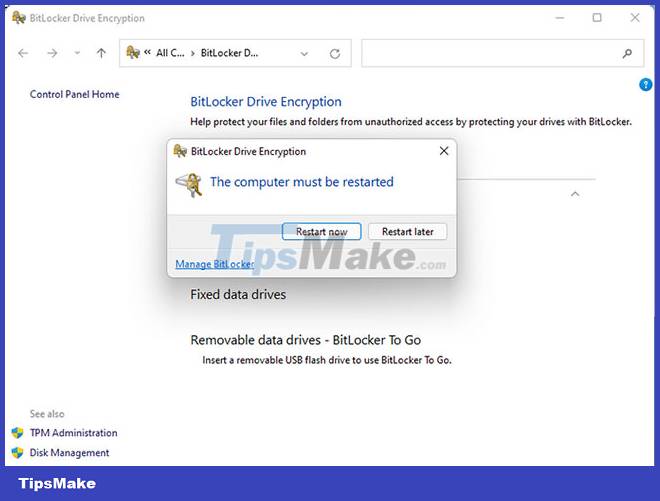Viewport: 660px width, 501px height.
Task: Collapse the operating system drive section chevron
Action: [x=575, y=194]
